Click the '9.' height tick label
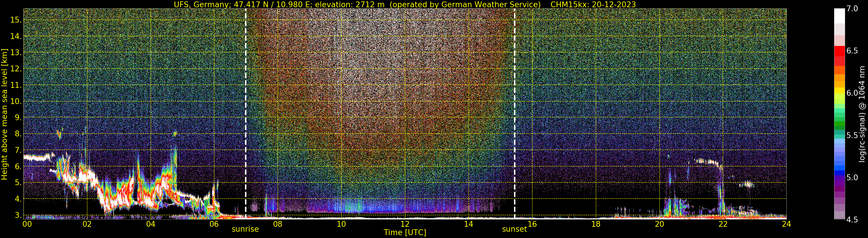 click(18, 118)
